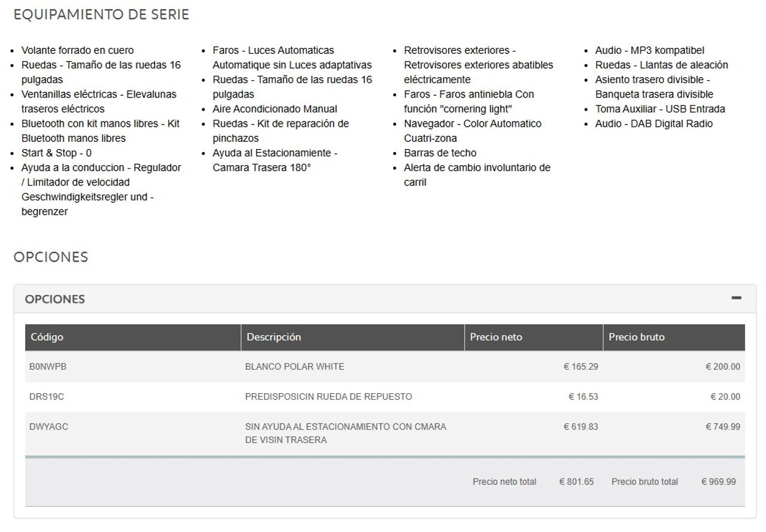
Task: Click the Barras de techo list item
Action: (440, 153)
